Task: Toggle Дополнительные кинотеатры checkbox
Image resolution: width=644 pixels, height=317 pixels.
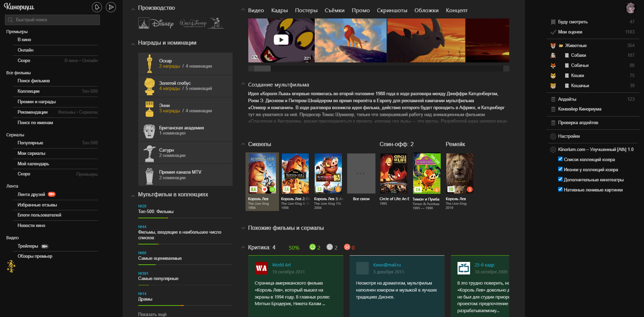Action: pyautogui.click(x=560, y=179)
